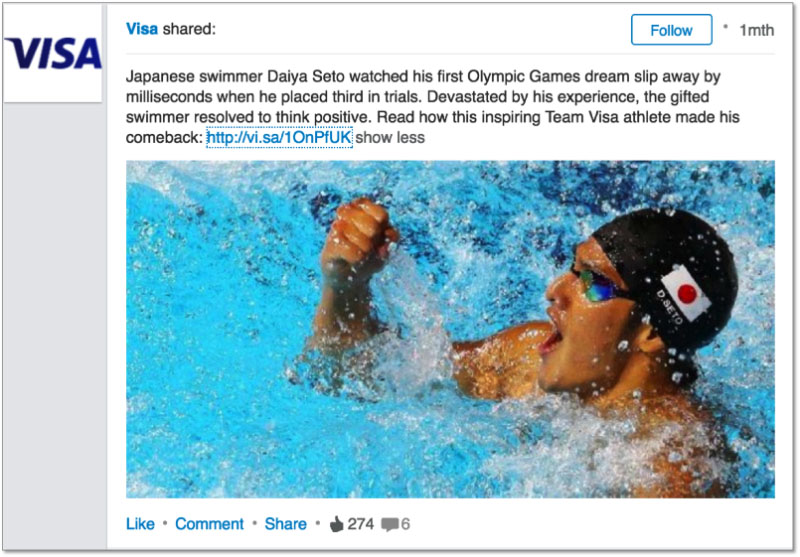View the 6 comments count
800x557 pixels.
(406, 524)
